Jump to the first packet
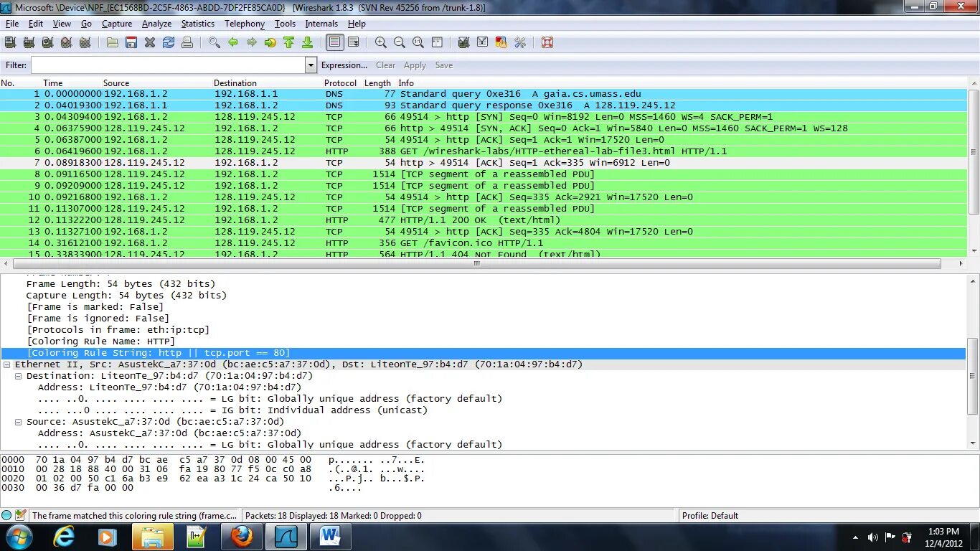980x551 pixels. (289, 43)
